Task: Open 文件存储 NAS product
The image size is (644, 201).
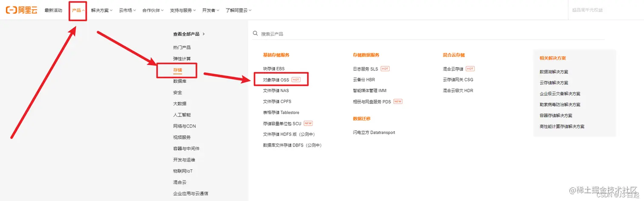Action: tap(276, 91)
